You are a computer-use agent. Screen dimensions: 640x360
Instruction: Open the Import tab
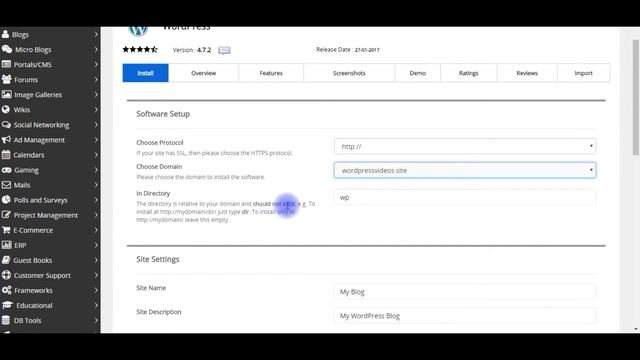pos(583,73)
